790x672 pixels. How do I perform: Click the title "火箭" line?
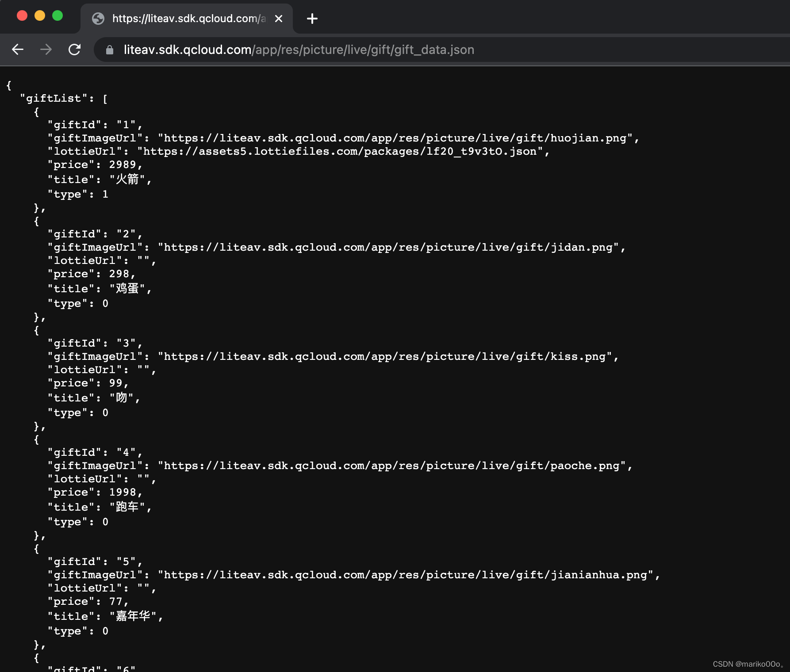[x=100, y=179]
